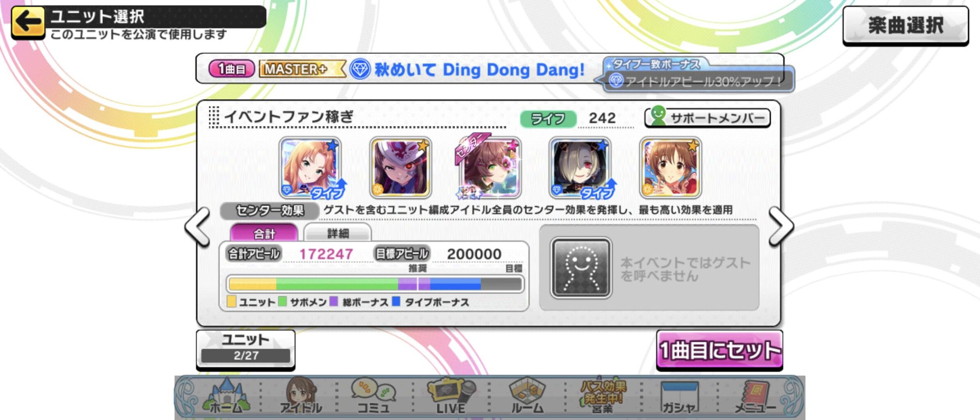The width and height of the screenshot is (980, 420).
Task: Switch to the 詳細 tab
Action: [338, 233]
